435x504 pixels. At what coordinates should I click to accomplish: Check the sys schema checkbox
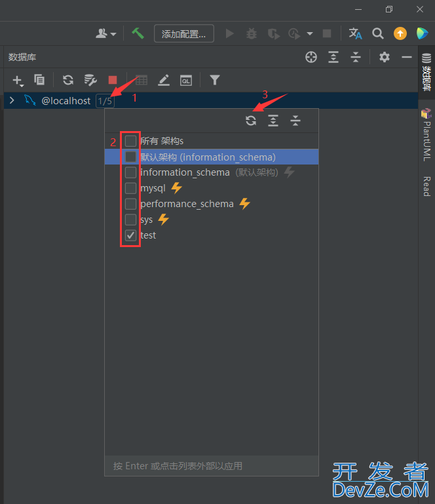[130, 220]
